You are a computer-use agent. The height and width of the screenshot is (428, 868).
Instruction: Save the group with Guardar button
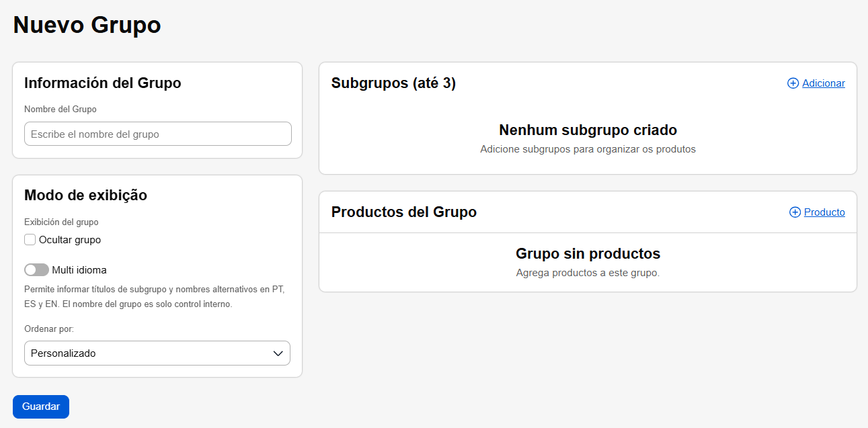[x=41, y=406]
